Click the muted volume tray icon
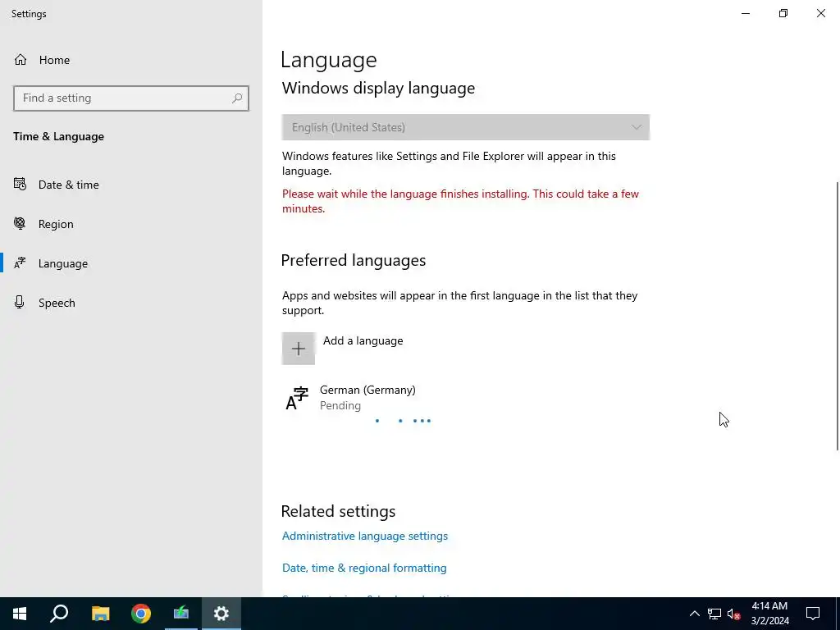This screenshot has width=840, height=630. coord(734,614)
